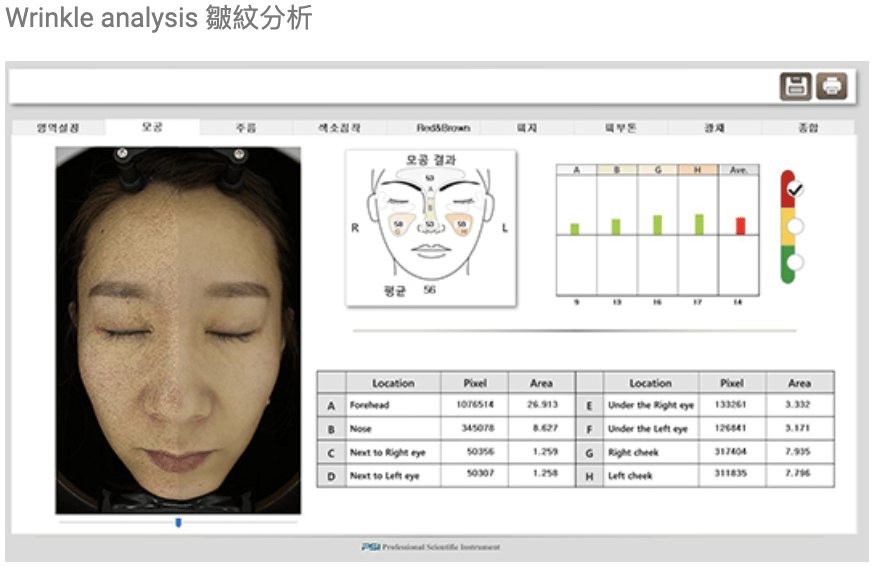
Task: Open the 모공 tab
Action: click(152, 128)
